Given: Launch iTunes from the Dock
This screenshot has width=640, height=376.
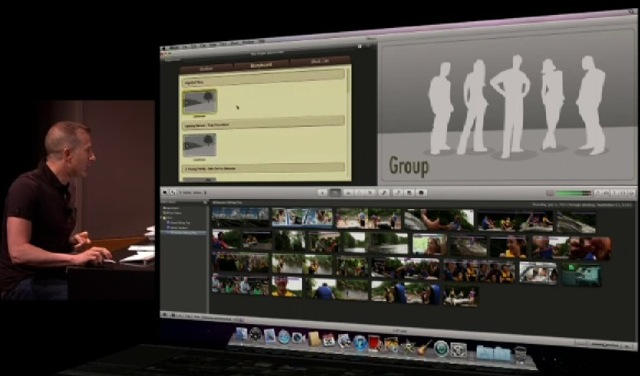Looking at the screenshot, I should [360, 342].
